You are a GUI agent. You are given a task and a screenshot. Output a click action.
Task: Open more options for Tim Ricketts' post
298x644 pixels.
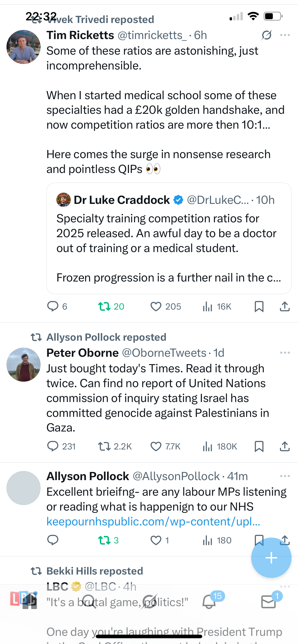[x=285, y=35]
